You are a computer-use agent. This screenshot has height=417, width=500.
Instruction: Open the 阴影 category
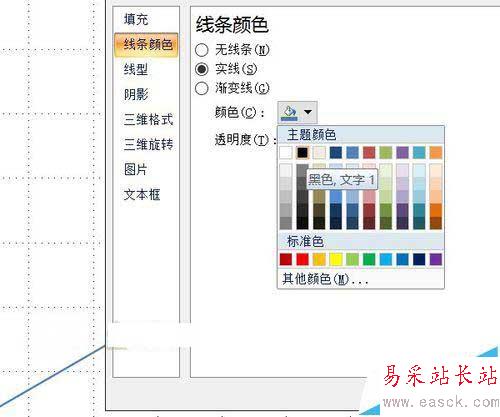tap(136, 94)
